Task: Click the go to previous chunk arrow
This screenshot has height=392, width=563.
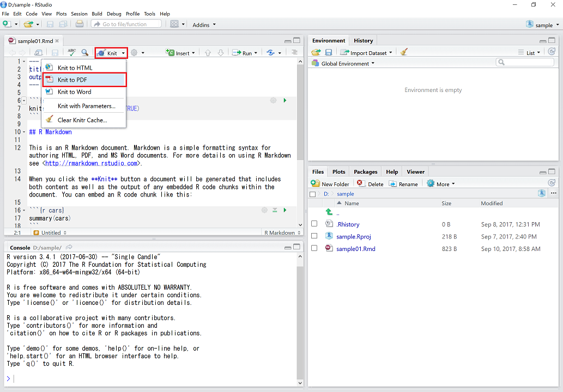Action: tap(208, 53)
